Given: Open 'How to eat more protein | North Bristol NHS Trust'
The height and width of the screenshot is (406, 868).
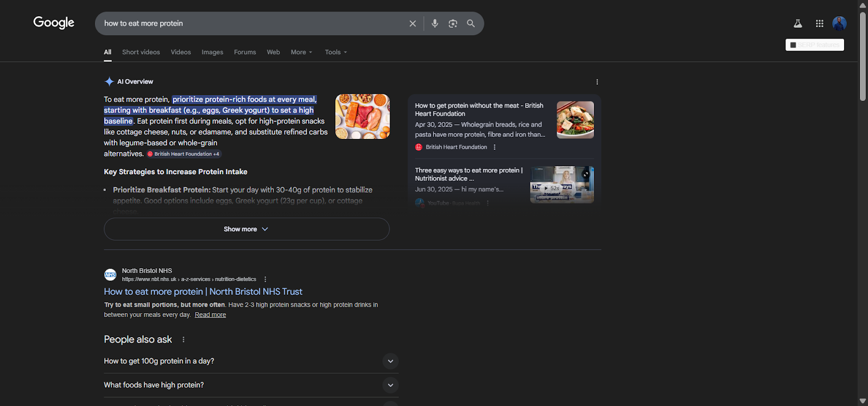Looking at the screenshot, I should (203, 291).
